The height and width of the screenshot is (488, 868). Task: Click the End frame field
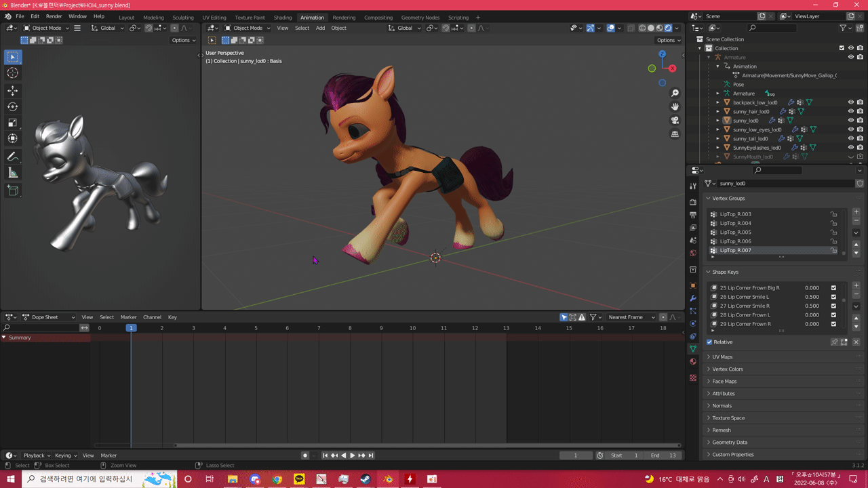[663, 455]
